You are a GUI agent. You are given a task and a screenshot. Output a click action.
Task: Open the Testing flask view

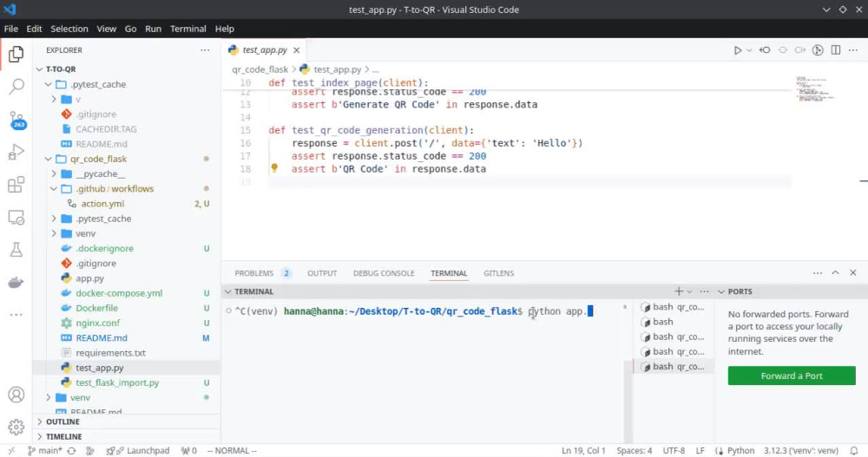16,250
